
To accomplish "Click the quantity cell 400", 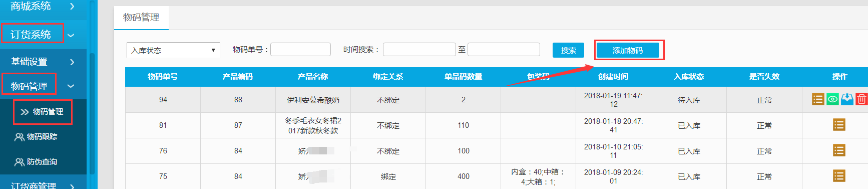I will coord(464,176).
